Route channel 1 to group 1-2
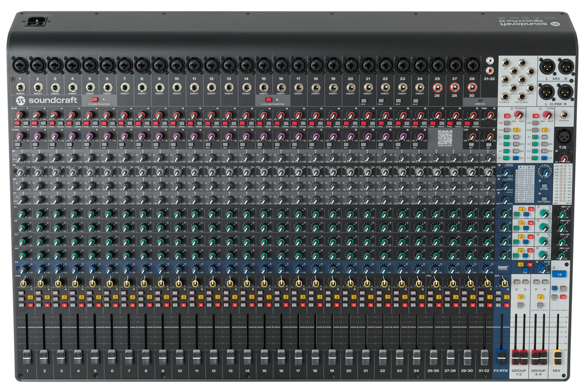This screenshot has width=588, height=392. click(x=22, y=299)
